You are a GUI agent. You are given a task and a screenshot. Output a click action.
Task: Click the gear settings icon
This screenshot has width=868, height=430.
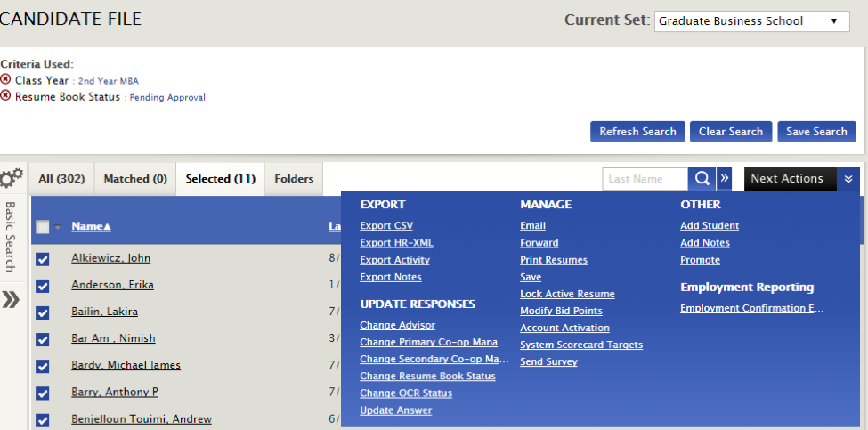[x=11, y=178]
